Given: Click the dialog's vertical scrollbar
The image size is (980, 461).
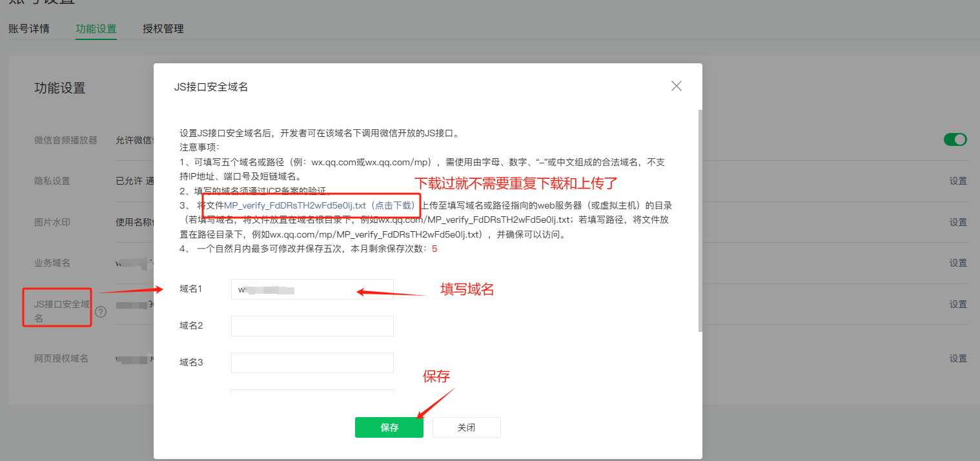Looking at the screenshot, I should coord(700,220).
